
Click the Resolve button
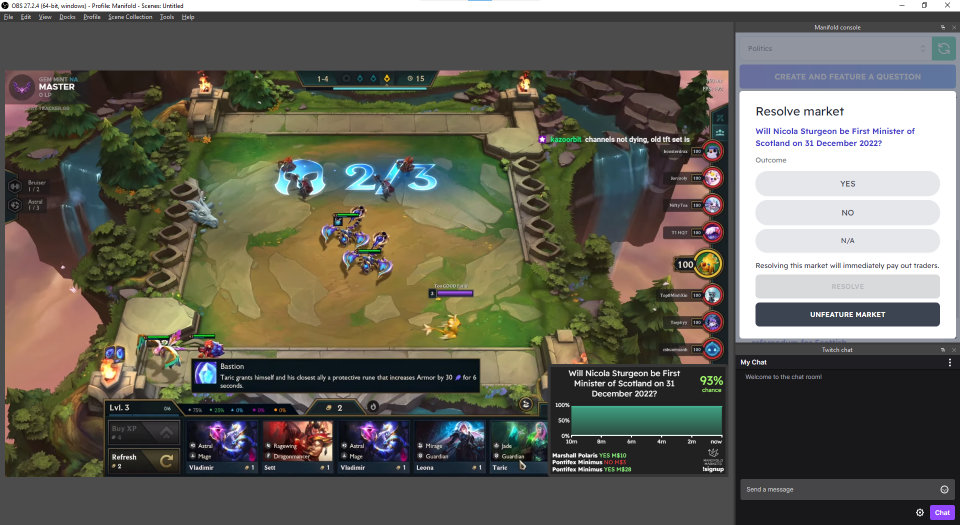click(x=847, y=286)
